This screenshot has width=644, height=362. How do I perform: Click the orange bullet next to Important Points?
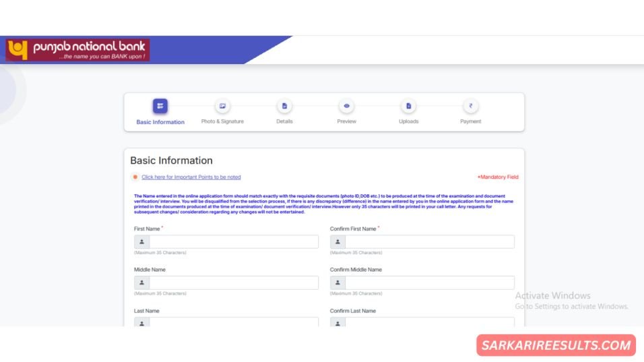135,177
